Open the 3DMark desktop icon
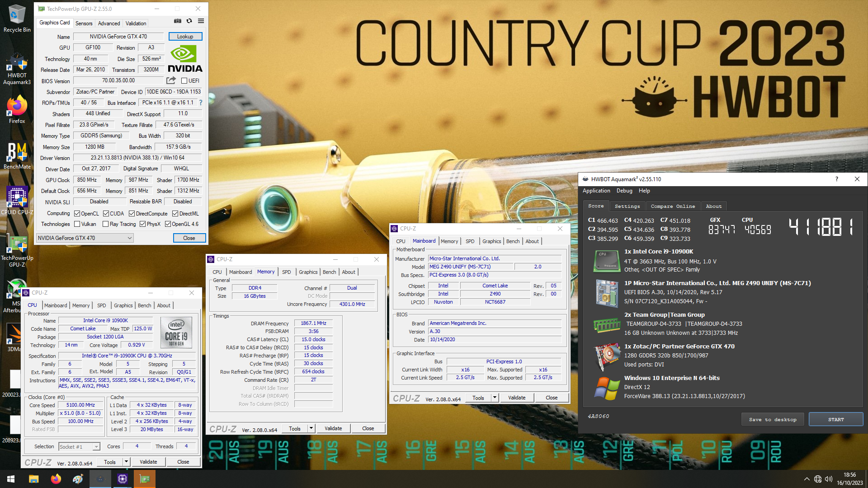Image resolution: width=868 pixels, height=488 pixels. pos(14,338)
